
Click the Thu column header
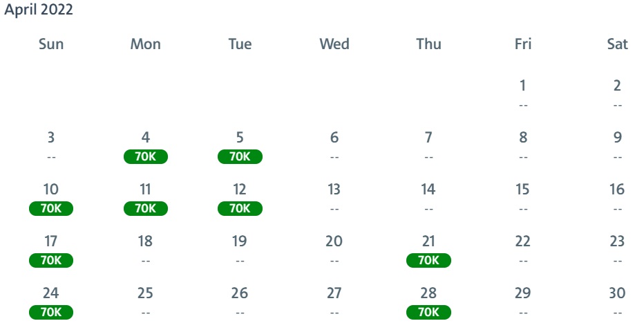(429, 44)
